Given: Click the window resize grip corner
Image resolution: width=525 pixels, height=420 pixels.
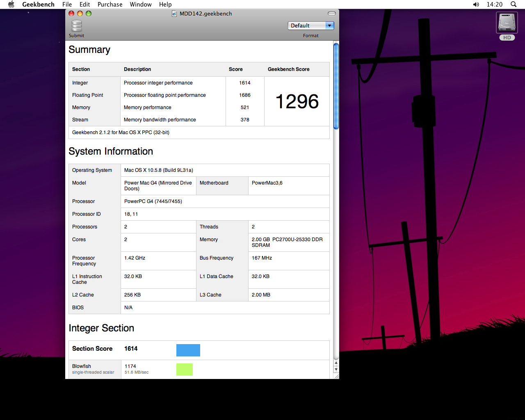Looking at the screenshot, I should (336, 376).
